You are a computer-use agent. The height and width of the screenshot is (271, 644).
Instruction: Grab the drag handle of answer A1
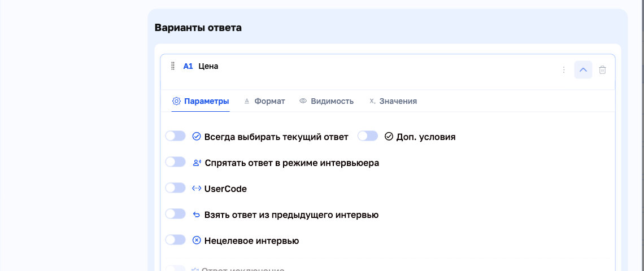coord(173,66)
